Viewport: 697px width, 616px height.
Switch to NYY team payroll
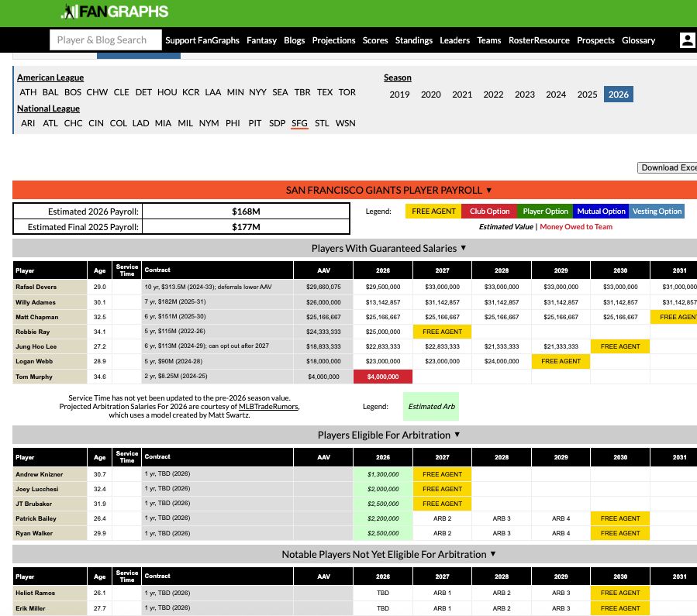point(257,92)
